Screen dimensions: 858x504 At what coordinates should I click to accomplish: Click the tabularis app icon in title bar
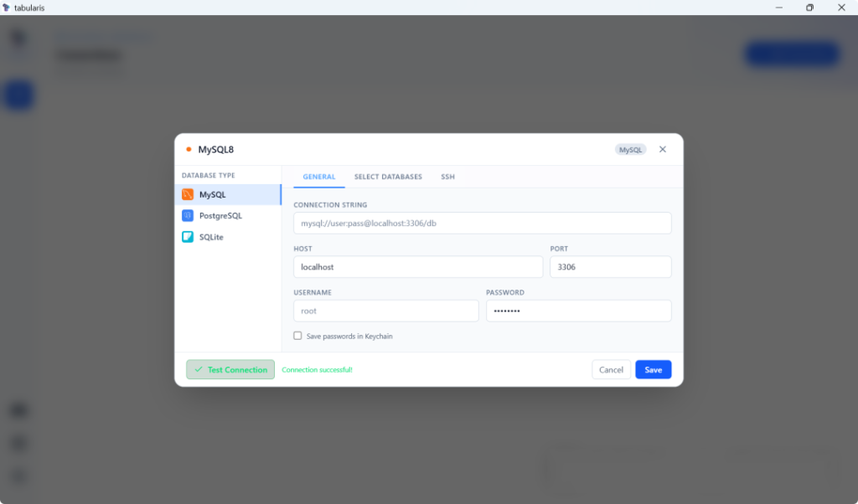[7, 8]
